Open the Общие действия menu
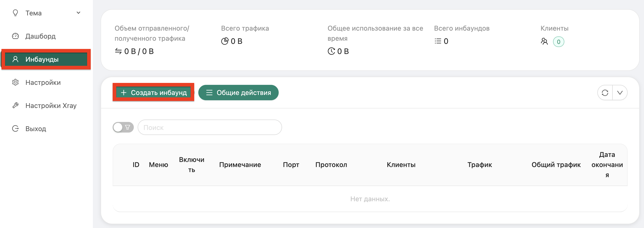Viewport: 644px width, 228px height. coord(238,92)
